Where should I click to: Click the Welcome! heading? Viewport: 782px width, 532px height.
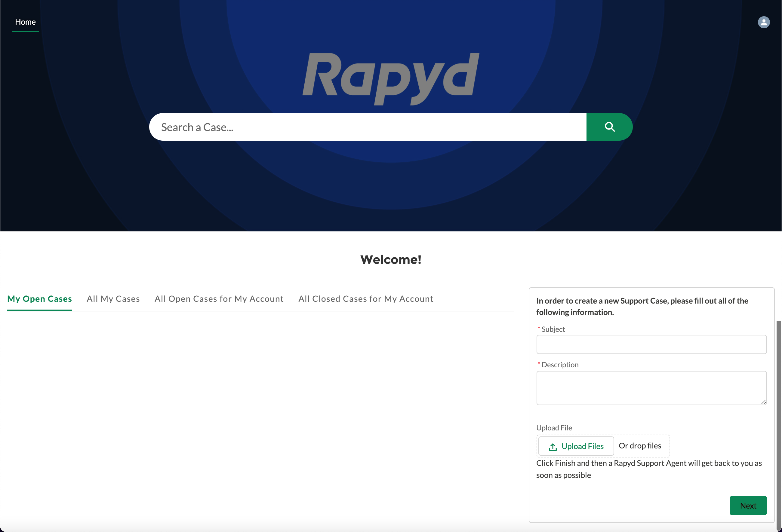(x=391, y=260)
